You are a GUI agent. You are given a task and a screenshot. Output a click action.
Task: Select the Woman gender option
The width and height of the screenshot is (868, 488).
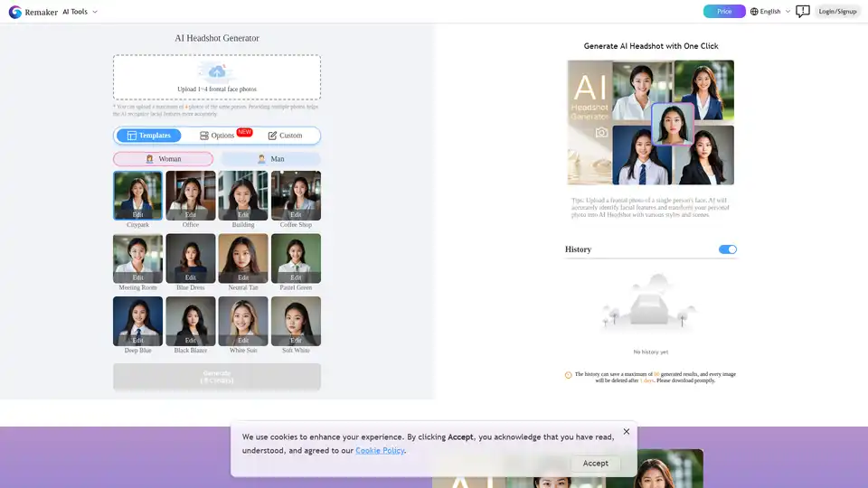coord(163,159)
